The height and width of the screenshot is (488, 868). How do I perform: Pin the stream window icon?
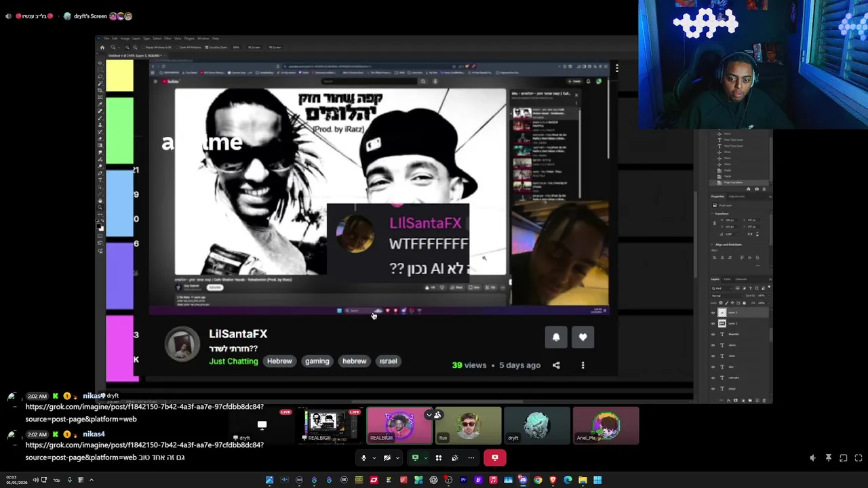(x=828, y=458)
